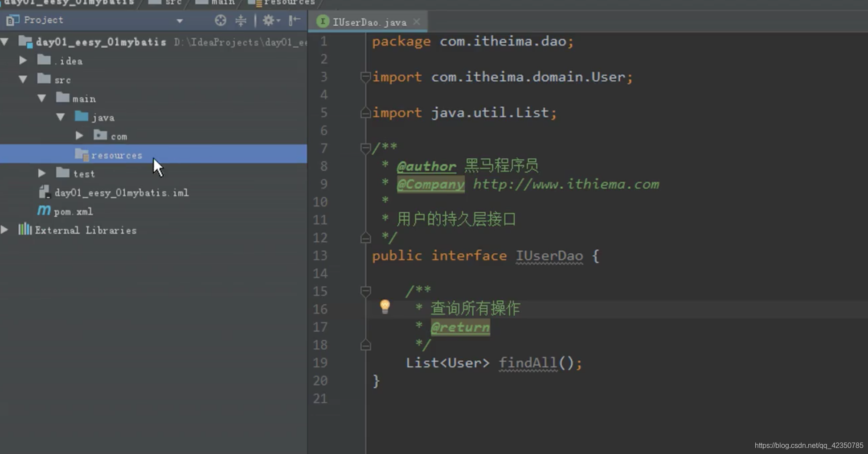Collapse the java folder
Screen dimensions: 868x454
[61, 117]
